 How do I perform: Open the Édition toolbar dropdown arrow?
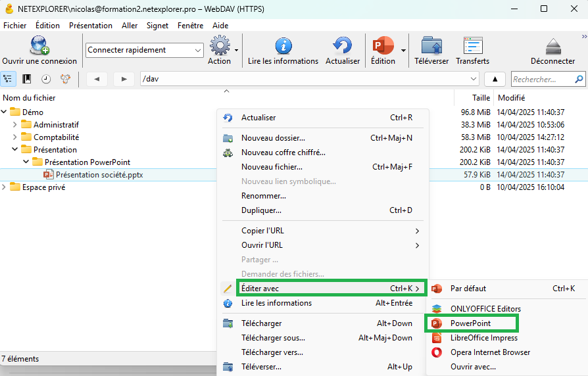click(x=403, y=50)
